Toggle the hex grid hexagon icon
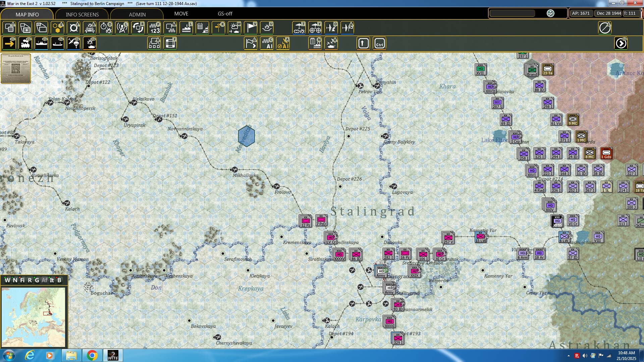This screenshot has width=644, height=362. tap(58, 28)
